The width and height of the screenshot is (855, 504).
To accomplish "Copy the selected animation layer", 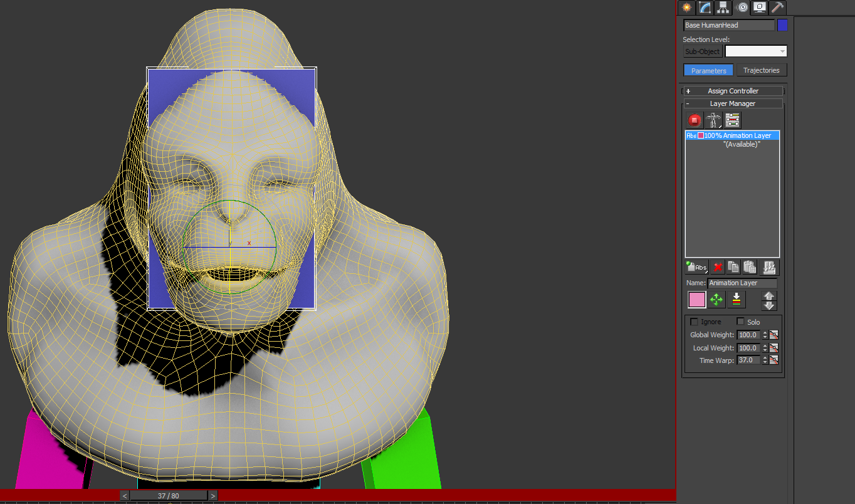I will pos(733,267).
